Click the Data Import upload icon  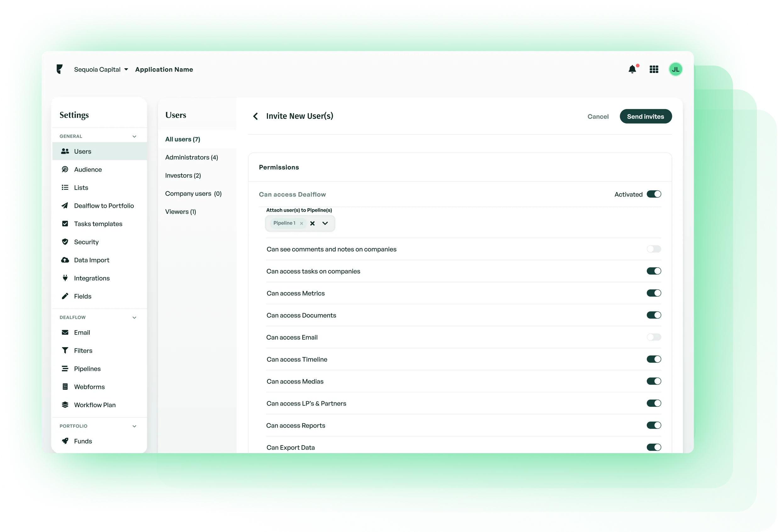tap(65, 260)
